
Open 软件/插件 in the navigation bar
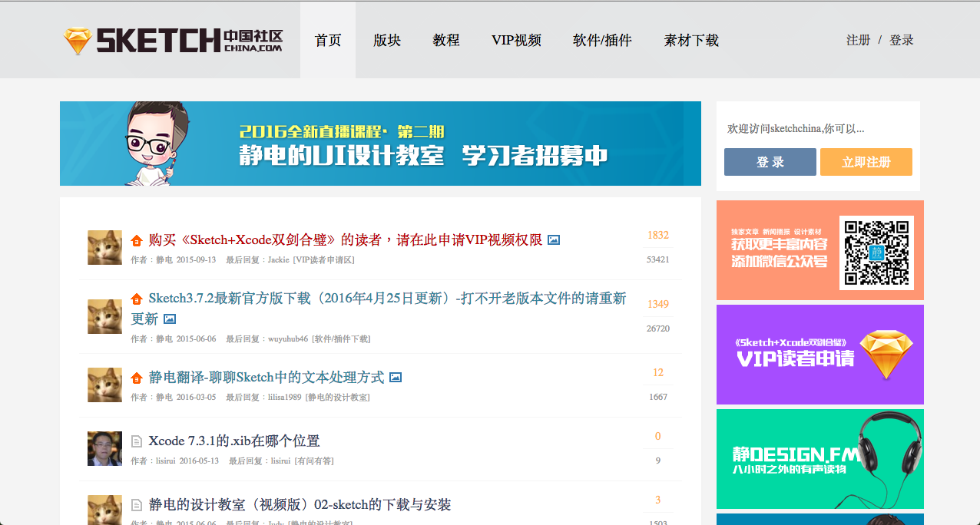602,40
